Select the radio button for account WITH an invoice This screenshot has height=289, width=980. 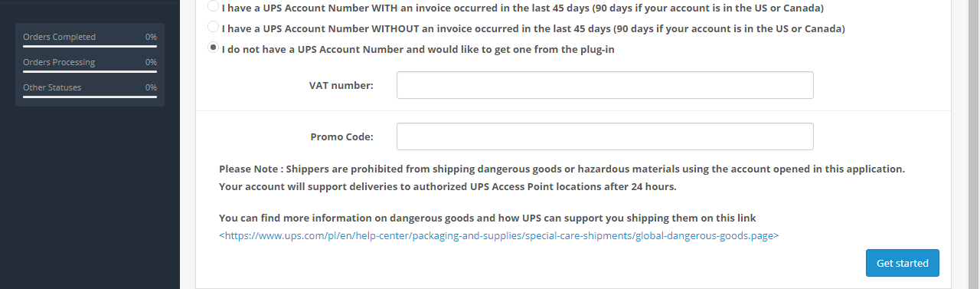[x=213, y=6]
